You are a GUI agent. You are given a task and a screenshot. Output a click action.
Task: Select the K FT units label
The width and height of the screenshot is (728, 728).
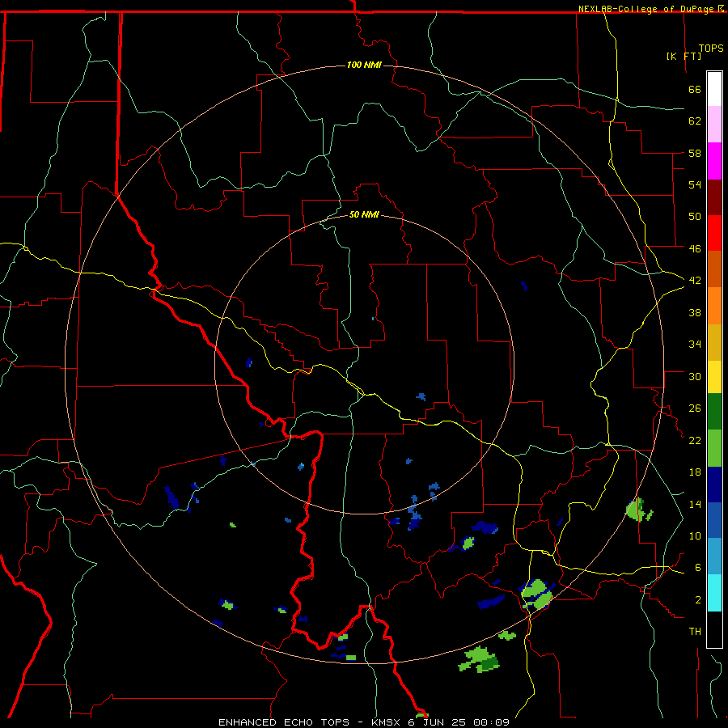(684, 56)
